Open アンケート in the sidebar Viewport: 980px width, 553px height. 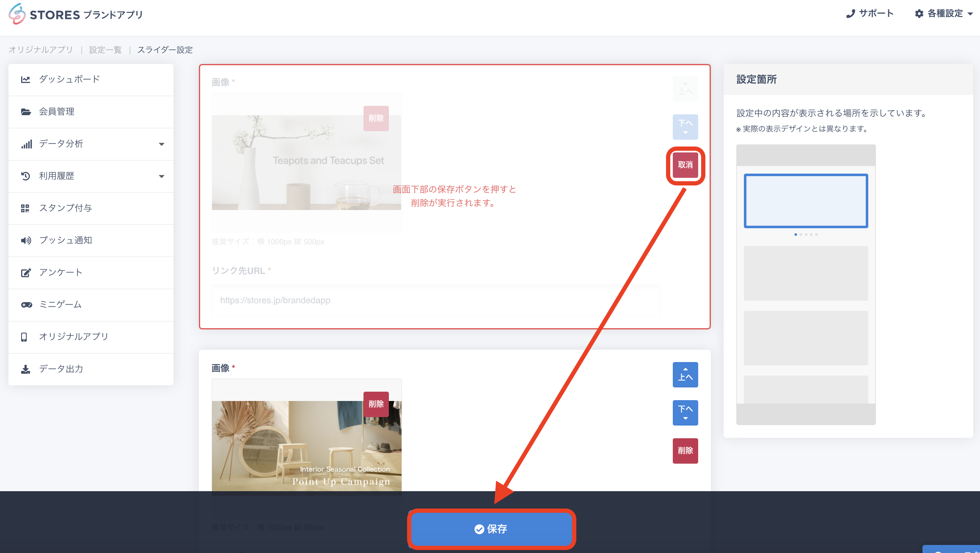[x=91, y=273]
